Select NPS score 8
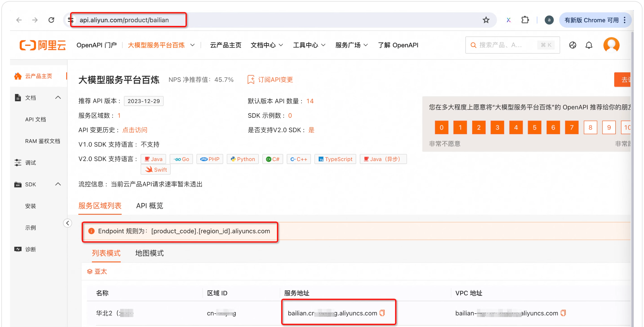 [590, 127]
